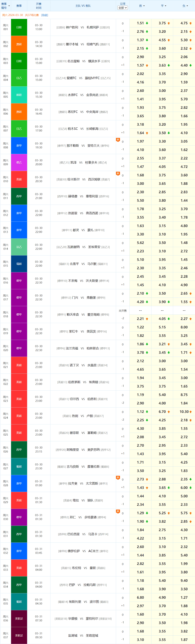Click the 单 badge on match 030
The height and width of the screenshot is (644, 195).
point(118,511)
